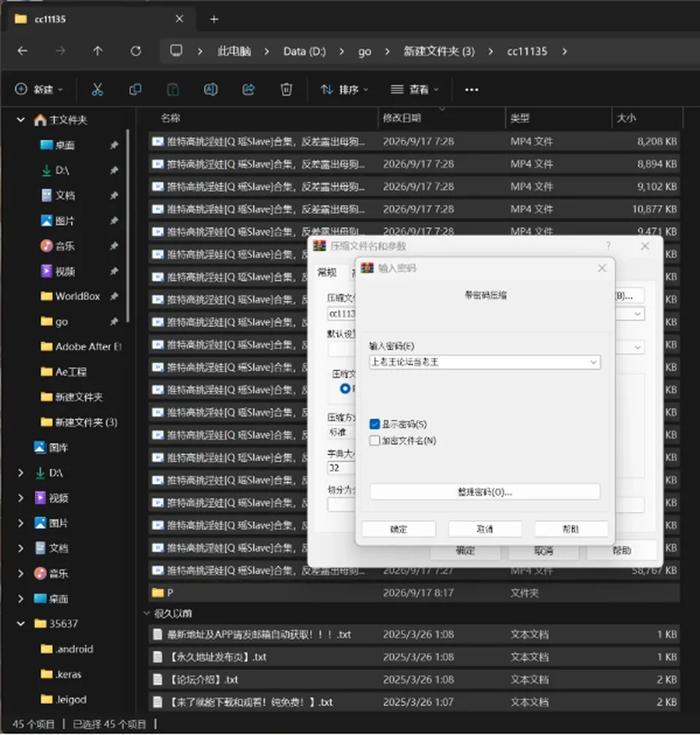This screenshot has height=735, width=700.
Task: Open the WorldBox folder
Action: (x=77, y=296)
